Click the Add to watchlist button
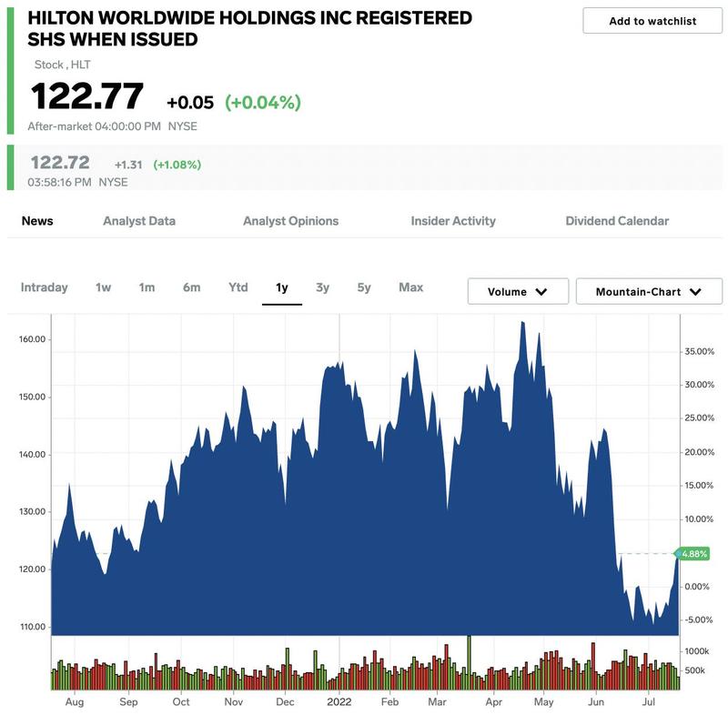Image resolution: width=728 pixels, height=725 pixels. click(652, 21)
